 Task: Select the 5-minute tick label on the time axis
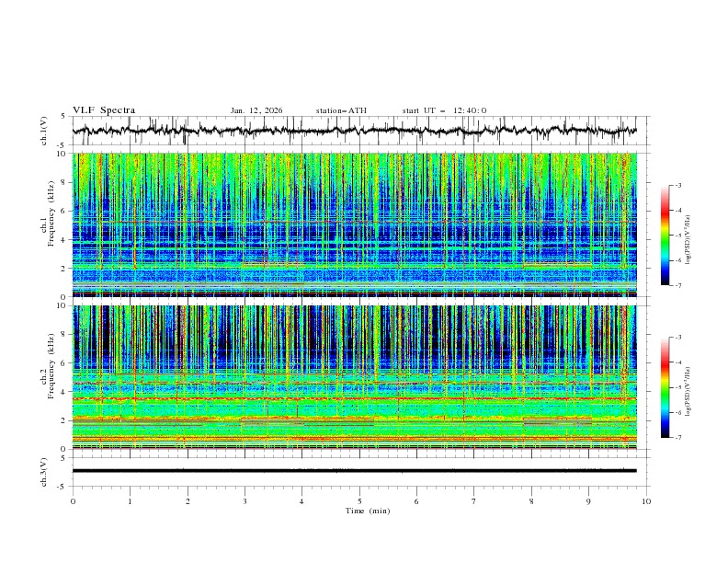pyautogui.click(x=359, y=500)
